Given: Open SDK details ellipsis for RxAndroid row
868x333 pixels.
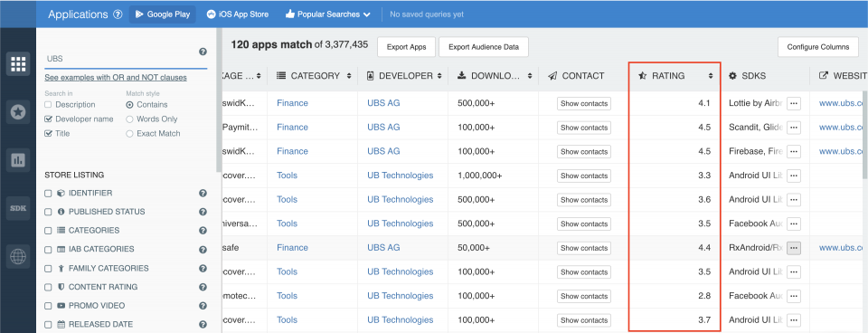Looking at the screenshot, I should pyautogui.click(x=793, y=248).
